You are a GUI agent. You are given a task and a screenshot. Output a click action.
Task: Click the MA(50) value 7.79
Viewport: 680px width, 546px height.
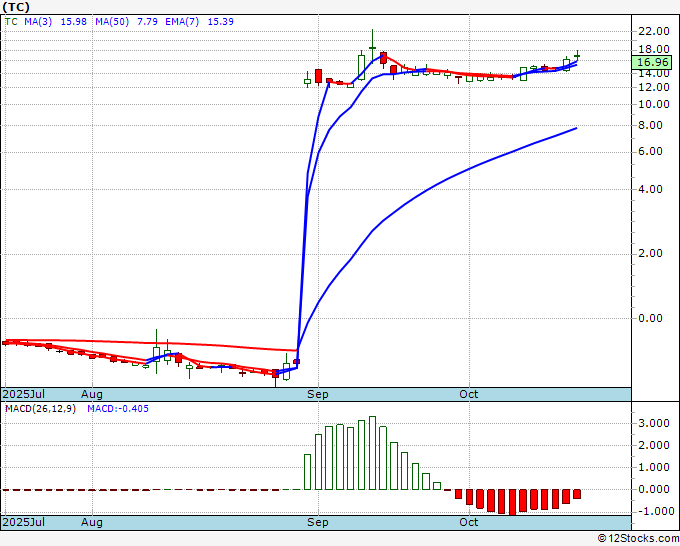click(x=147, y=22)
